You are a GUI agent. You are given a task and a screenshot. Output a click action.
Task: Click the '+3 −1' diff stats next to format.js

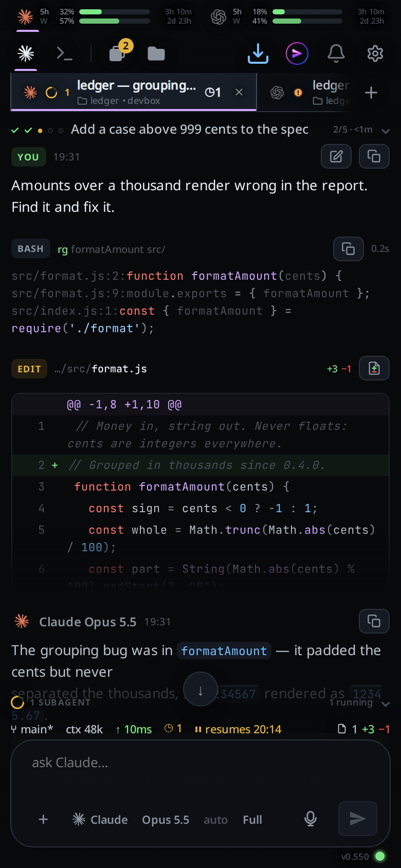[339, 369]
